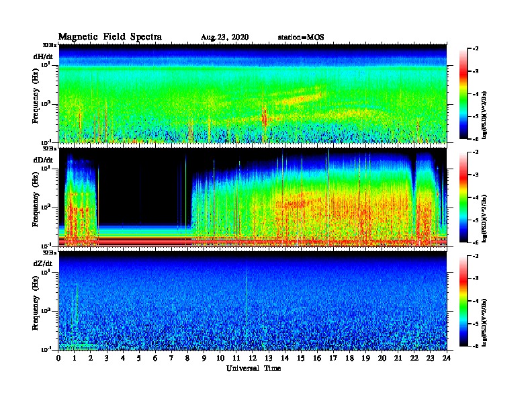Click hour 20 on the Universal Time axis
The width and height of the screenshot is (532, 411).
(382, 358)
